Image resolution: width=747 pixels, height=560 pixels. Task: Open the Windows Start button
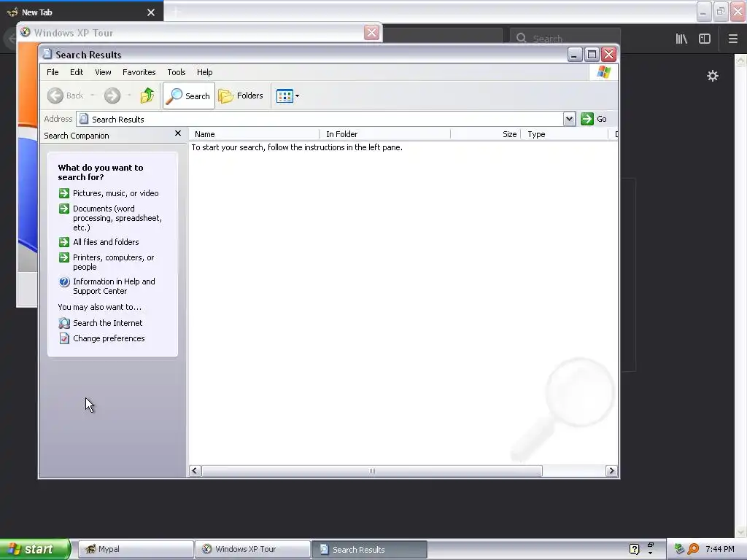(34, 549)
